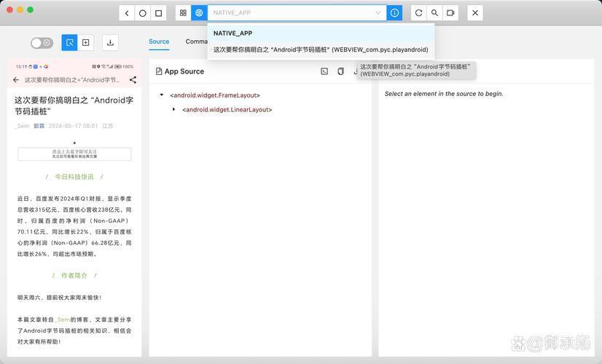Toggle the element handles switch
Image resolution: width=602 pixels, height=364 pixels.
[42, 42]
